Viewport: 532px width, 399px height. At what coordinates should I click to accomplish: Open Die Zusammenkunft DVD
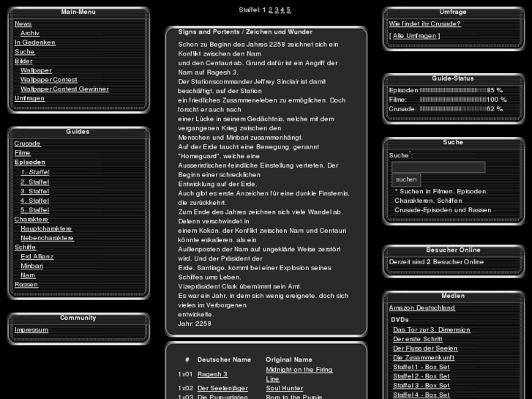[424, 357]
